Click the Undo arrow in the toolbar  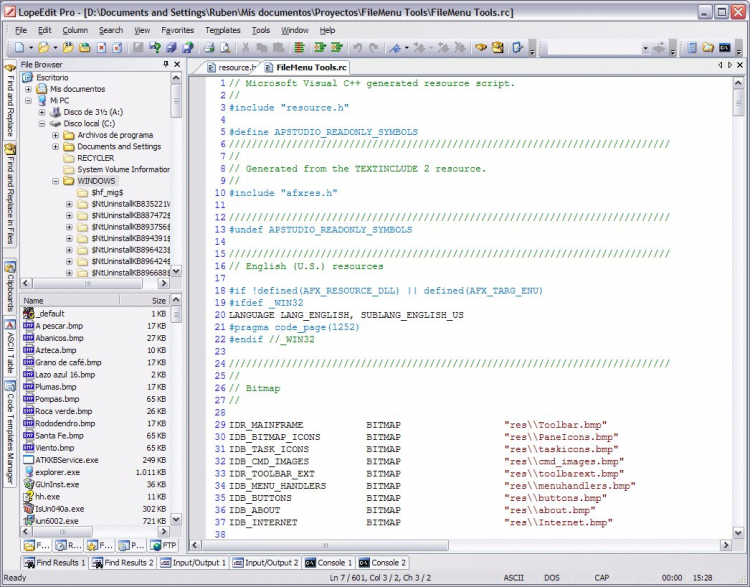(x=357, y=47)
